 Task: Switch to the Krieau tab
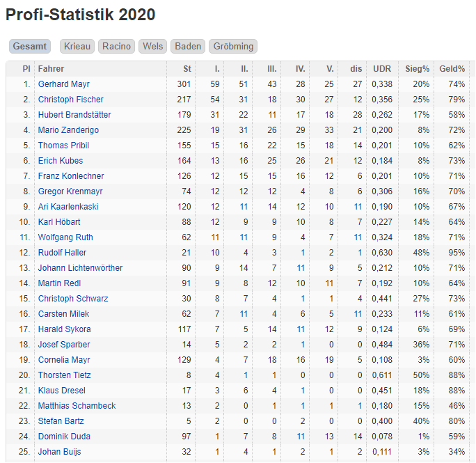coord(77,46)
